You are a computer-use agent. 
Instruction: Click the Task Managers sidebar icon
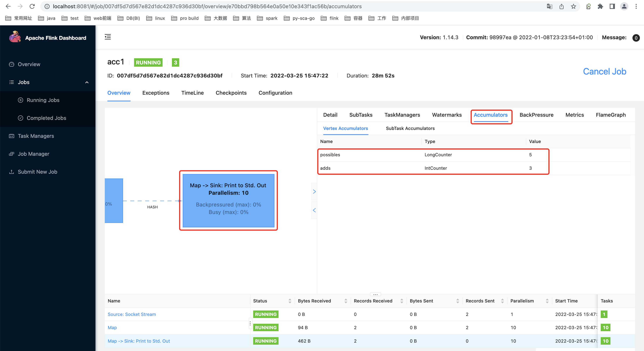click(12, 136)
